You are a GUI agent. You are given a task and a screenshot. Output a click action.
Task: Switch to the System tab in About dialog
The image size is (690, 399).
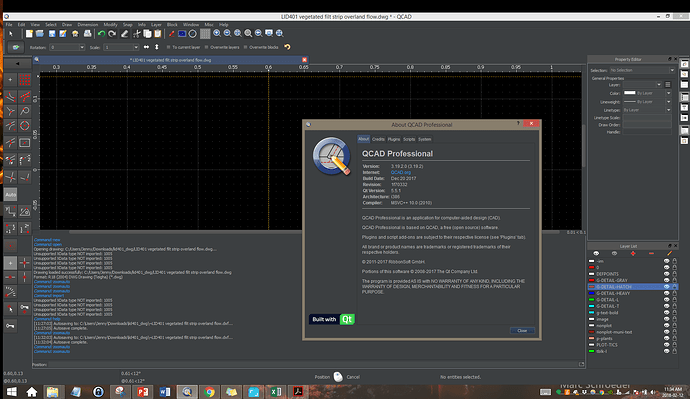(x=425, y=139)
